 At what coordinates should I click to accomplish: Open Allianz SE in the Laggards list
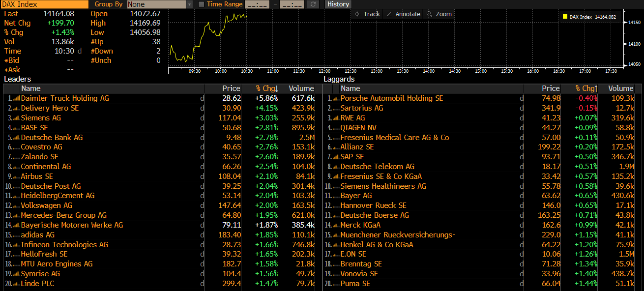pyautogui.click(x=357, y=147)
